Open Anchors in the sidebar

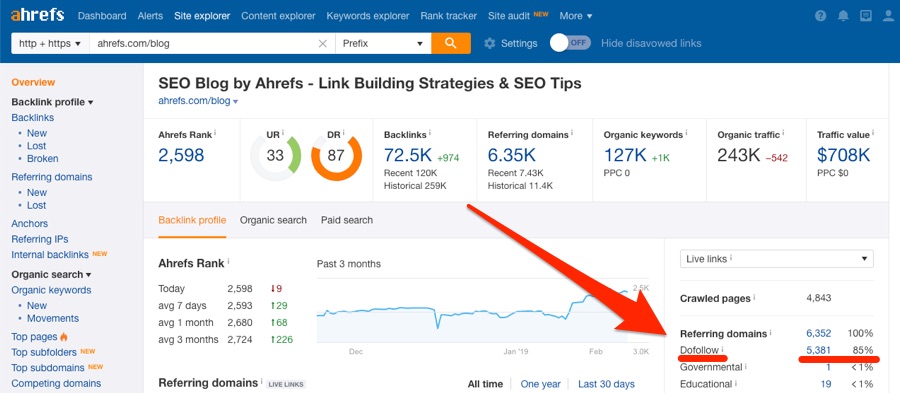tap(30, 224)
